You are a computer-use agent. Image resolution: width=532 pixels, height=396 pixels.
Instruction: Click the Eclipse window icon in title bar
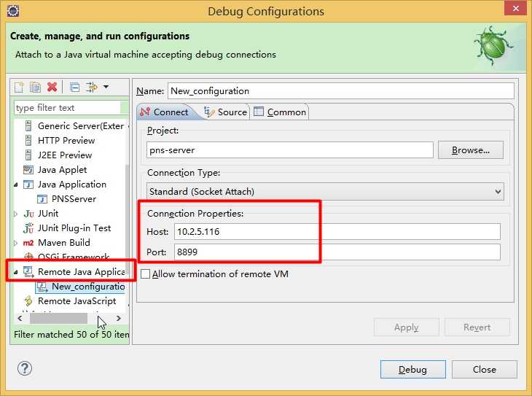[13, 11]
